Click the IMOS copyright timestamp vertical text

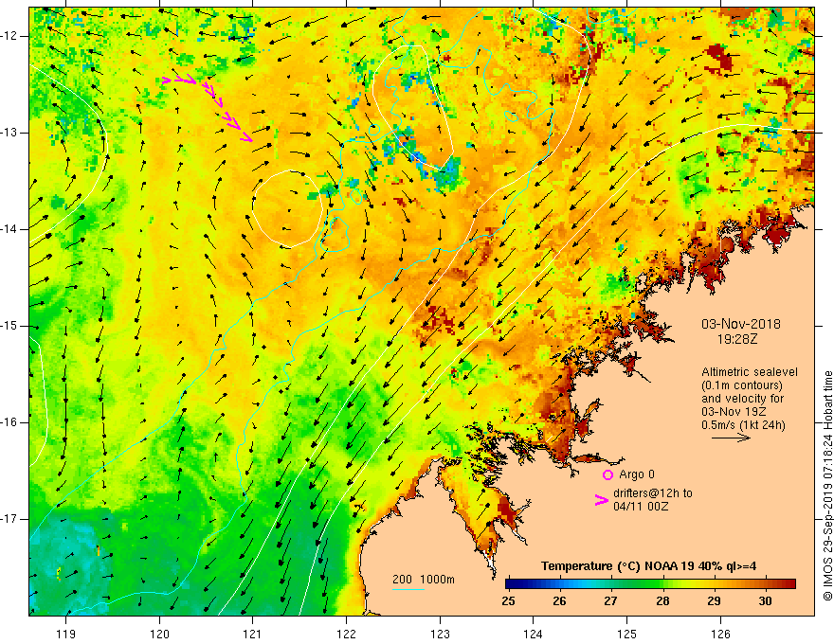click(x=827, y=485)
